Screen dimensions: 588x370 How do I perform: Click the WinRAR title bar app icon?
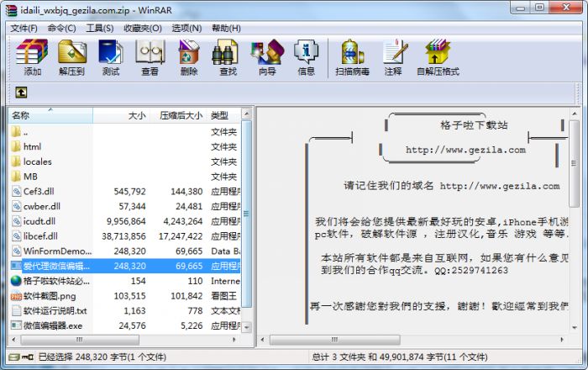click(x=11, y=10)
